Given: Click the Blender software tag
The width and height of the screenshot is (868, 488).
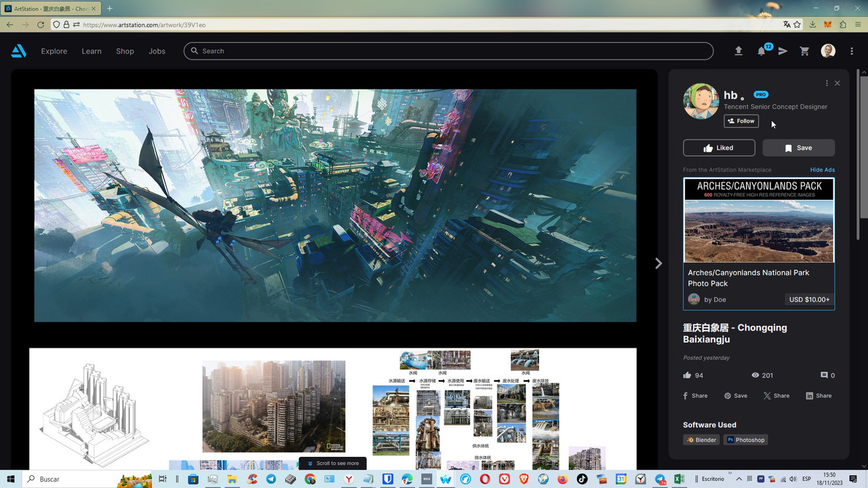Looking at the screenshot, I should [x=701, y=440].
